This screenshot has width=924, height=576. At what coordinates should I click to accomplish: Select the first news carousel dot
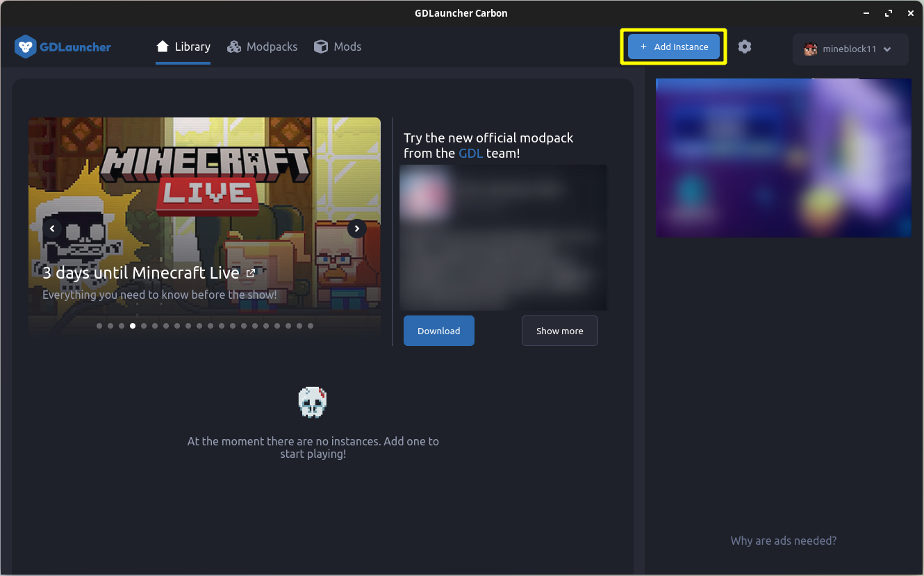click(x=99, y=326)
